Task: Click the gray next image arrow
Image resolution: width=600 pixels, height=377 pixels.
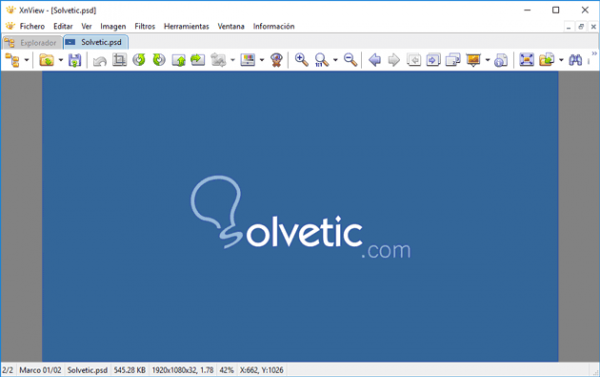Action: 394,60
